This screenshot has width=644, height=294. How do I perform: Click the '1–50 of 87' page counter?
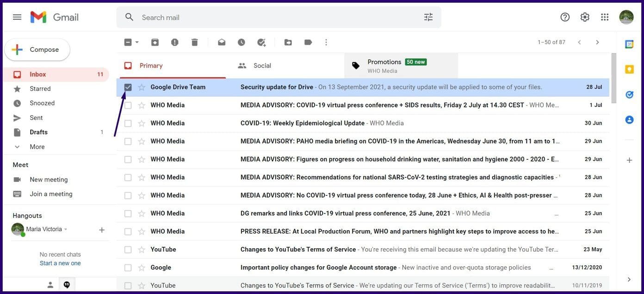tap(551, 42)
